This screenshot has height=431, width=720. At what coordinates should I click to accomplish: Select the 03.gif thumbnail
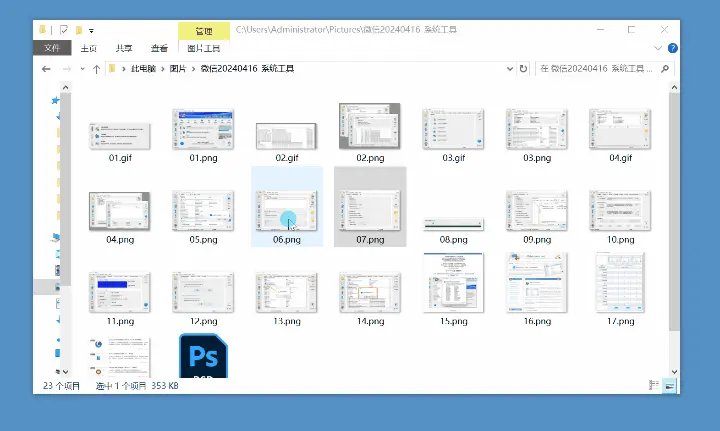(453, 129)
